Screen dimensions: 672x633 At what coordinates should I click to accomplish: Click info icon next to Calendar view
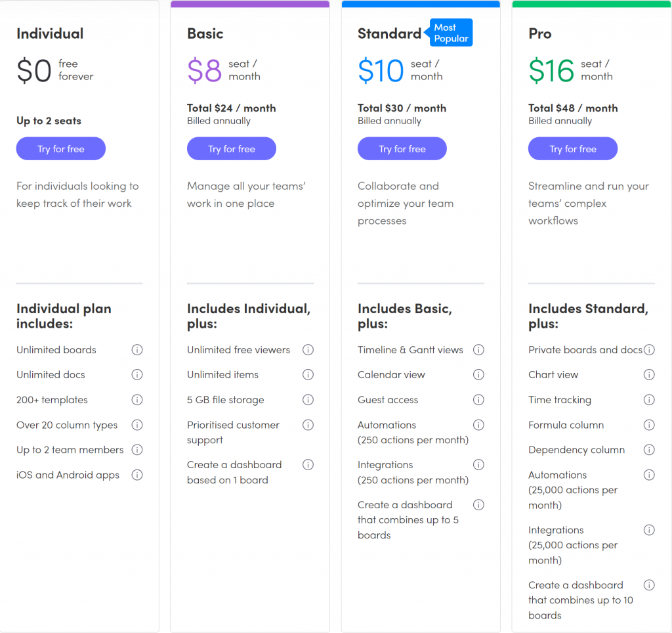click(x=478, y=375)
